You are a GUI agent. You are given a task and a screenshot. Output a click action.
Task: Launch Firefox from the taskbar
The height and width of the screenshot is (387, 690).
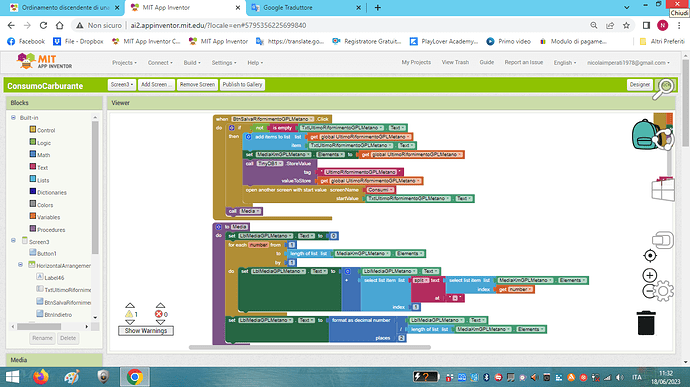[x=40, y=377]
